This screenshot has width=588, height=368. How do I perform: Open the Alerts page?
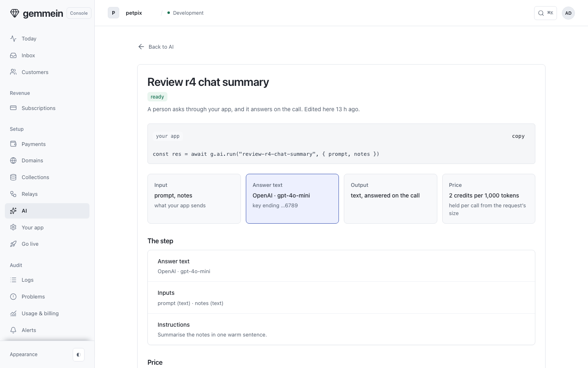(47, 330)
